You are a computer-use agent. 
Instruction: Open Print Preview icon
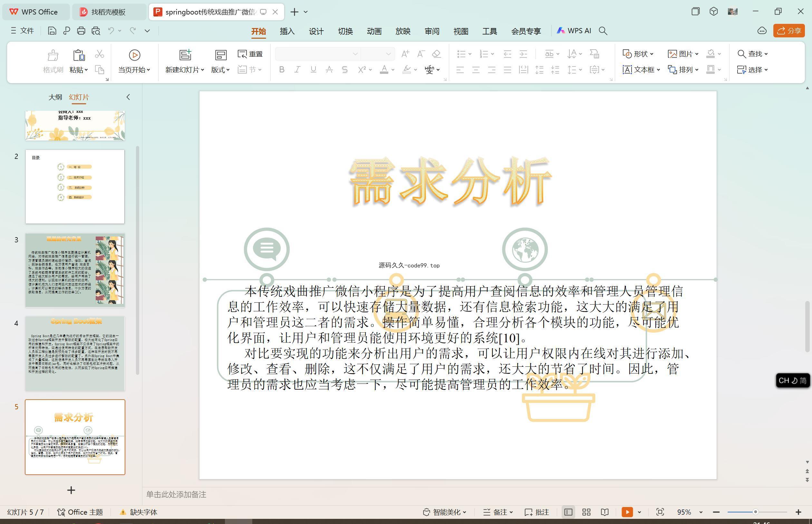pos(96,31)
